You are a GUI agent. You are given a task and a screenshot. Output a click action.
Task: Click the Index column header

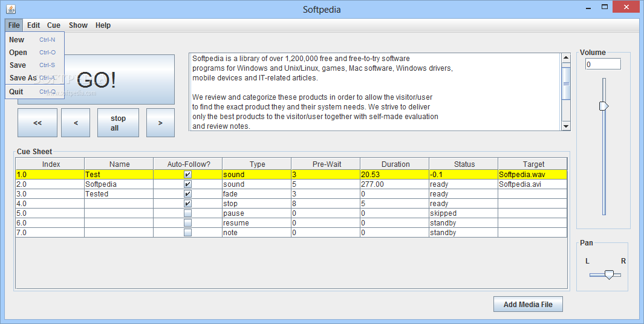pyautogui.click(x=50, y=164)
